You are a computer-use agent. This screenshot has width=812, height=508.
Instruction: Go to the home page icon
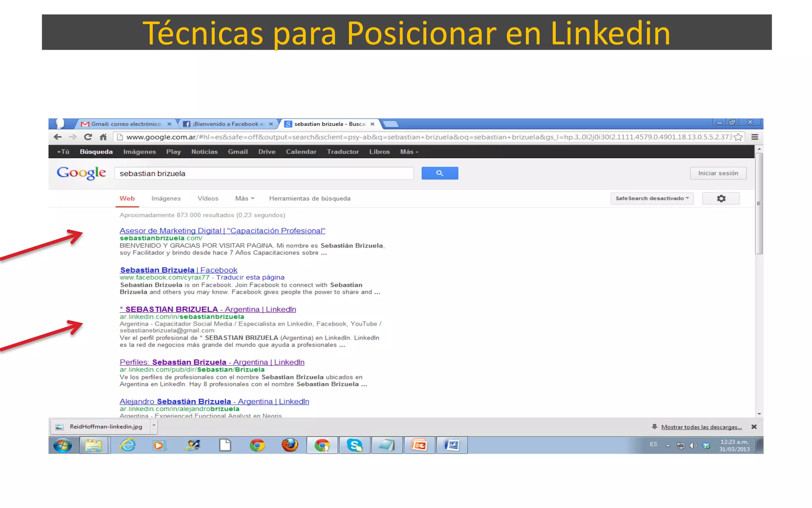coord(103,137)
